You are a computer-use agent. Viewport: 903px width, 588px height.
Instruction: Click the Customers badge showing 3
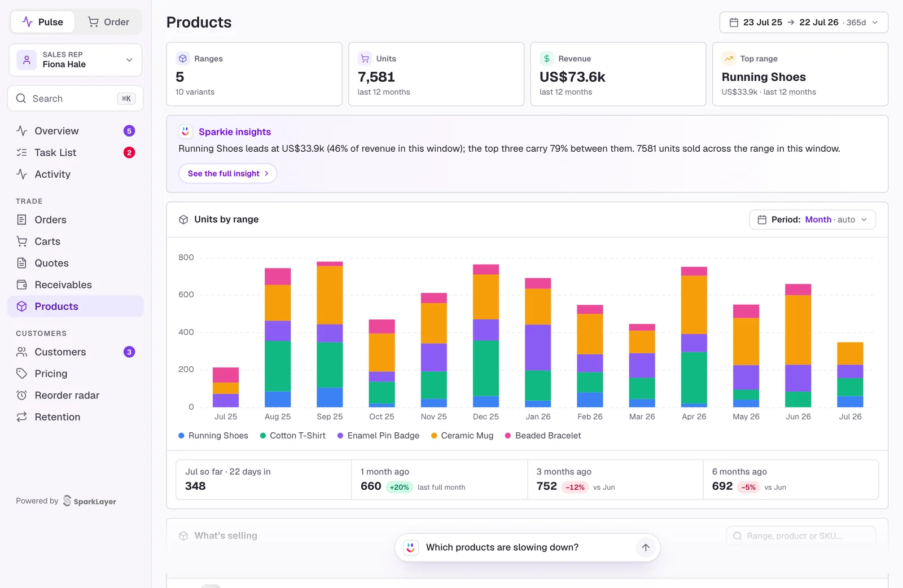point(129,352)
